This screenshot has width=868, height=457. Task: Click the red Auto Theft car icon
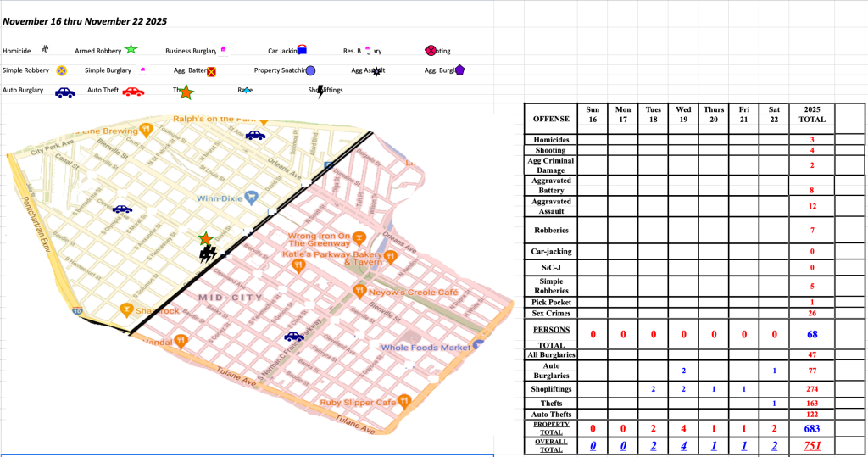click(x=133, y=91)
